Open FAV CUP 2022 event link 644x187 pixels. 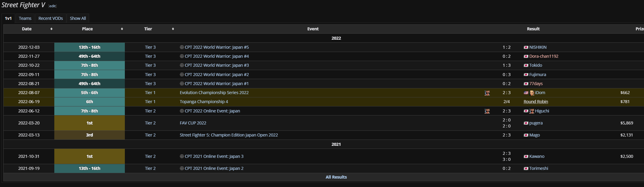tap(193, 123)
